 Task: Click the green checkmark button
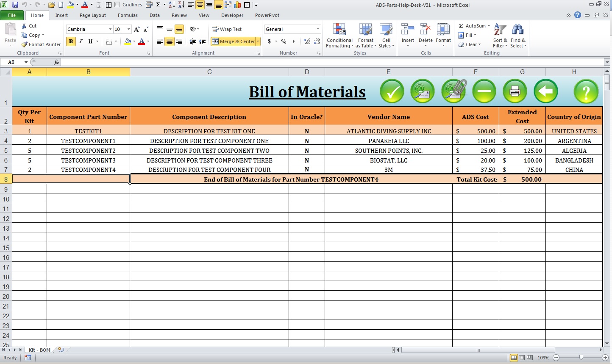click(x=392, y=91)
